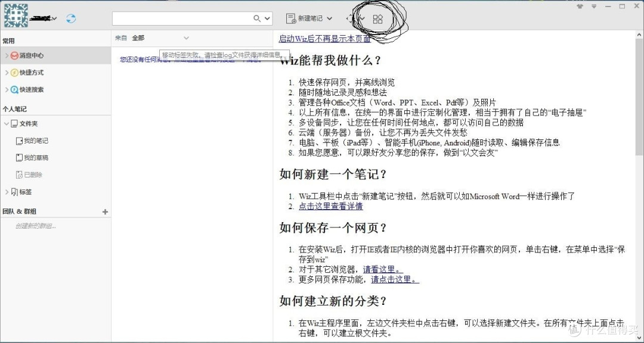
Task: Expand the 标签 tree arrow
Action: tap(7, 192)
